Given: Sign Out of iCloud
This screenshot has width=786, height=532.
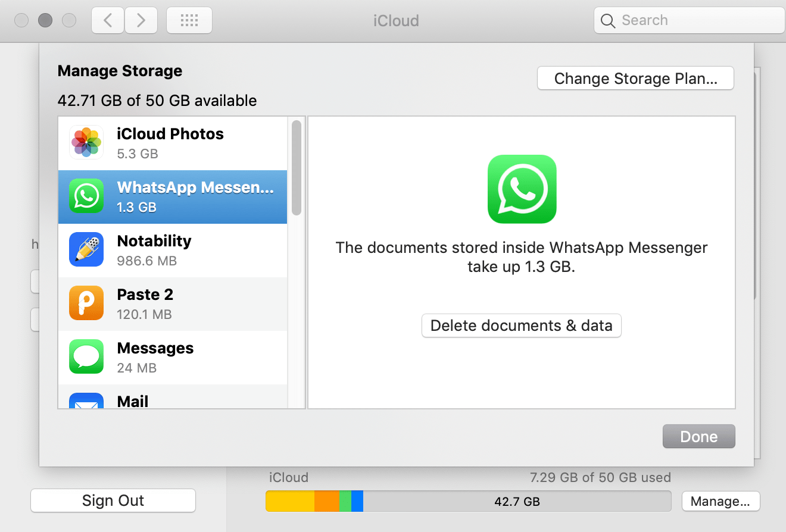Looking at the screenshot, I should click(x=113, y=500).
